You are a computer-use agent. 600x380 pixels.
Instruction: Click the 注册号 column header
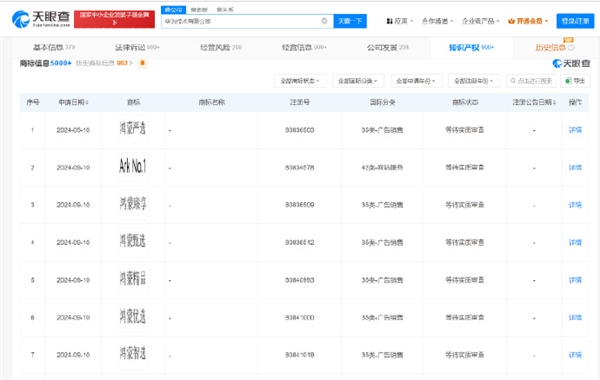coord(300,102)
